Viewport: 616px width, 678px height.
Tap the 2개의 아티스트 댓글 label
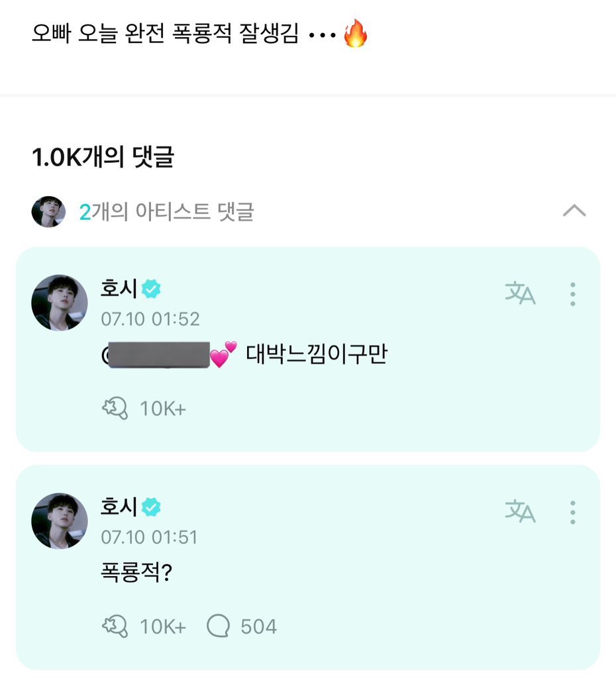(166, 212)
